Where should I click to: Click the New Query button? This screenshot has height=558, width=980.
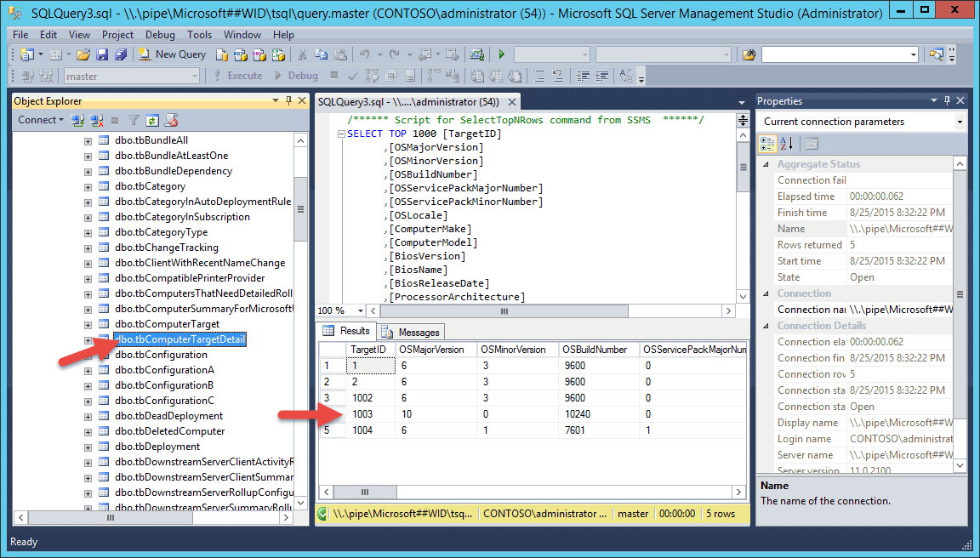click(x=173, y=55)
